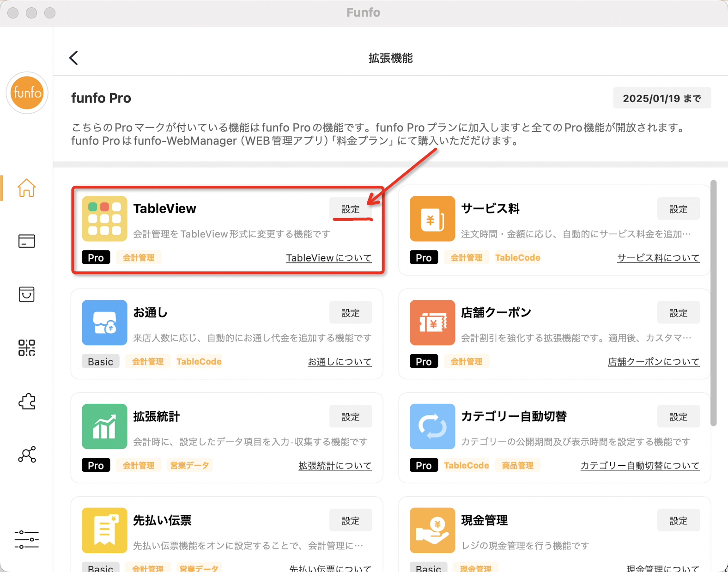Image resolution: width=728 pixels, height=572 pixels.
Task: Open 設定 for お通し
Action: click(x=351, y=313)
